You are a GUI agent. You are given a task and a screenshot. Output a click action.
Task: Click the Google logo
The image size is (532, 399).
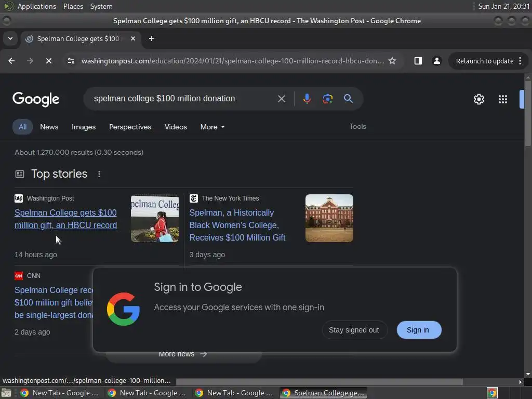(36, 99)
